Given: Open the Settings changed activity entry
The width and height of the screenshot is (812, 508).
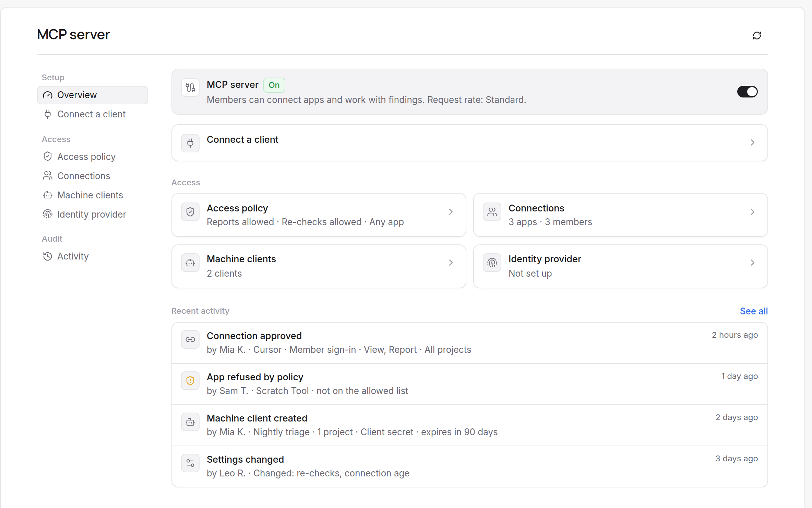Looking at the screenshot, I should tap(470, 466).
